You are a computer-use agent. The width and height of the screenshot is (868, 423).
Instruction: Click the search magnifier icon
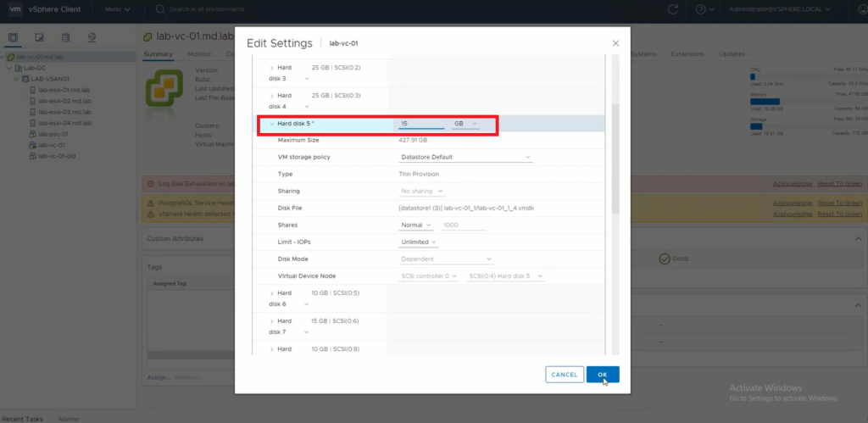tap(161, 9)
